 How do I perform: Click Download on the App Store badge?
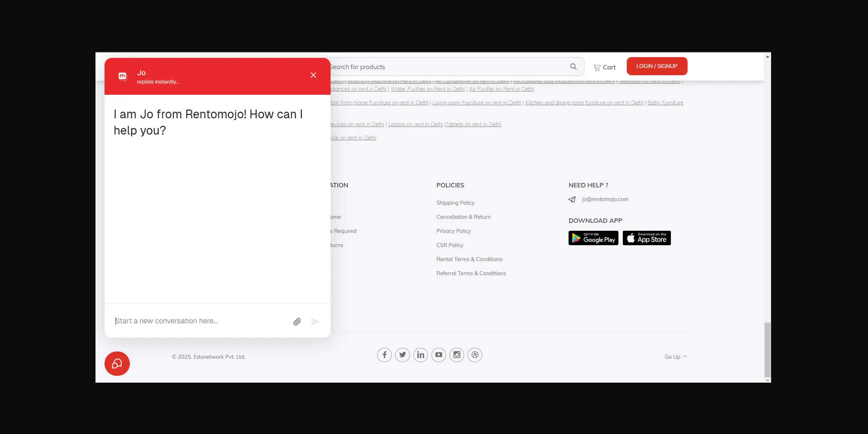646,238
